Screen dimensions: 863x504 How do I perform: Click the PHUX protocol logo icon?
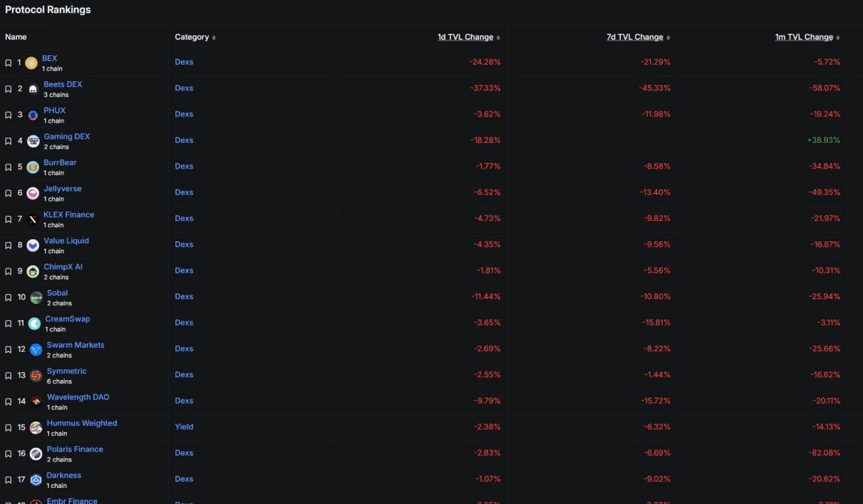pyautogui.click(x=33, y=115)
